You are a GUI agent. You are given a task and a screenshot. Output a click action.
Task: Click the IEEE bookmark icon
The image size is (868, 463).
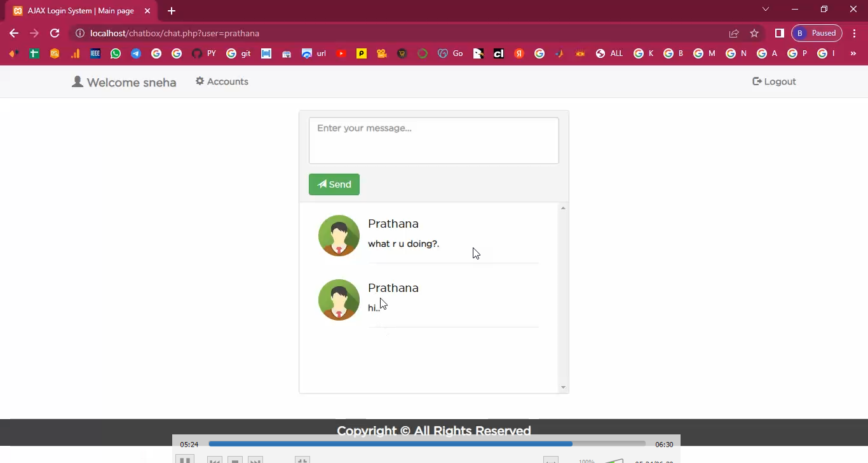click(x=95, y=54)
